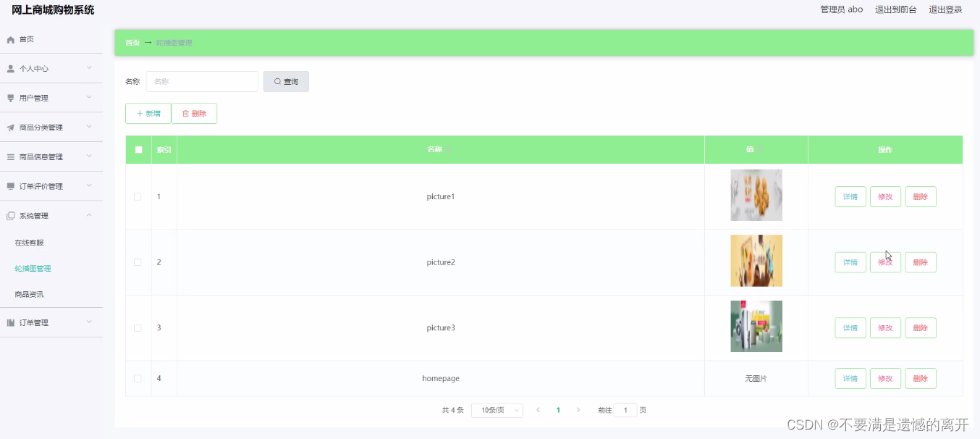
Task: Click 删除 for row homepage
Action: click(921, 379)
